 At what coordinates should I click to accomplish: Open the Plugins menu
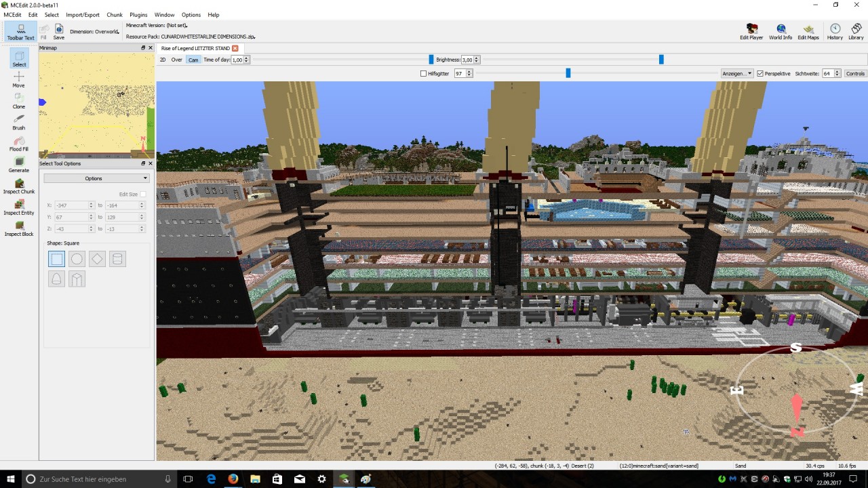coord(138,14)
